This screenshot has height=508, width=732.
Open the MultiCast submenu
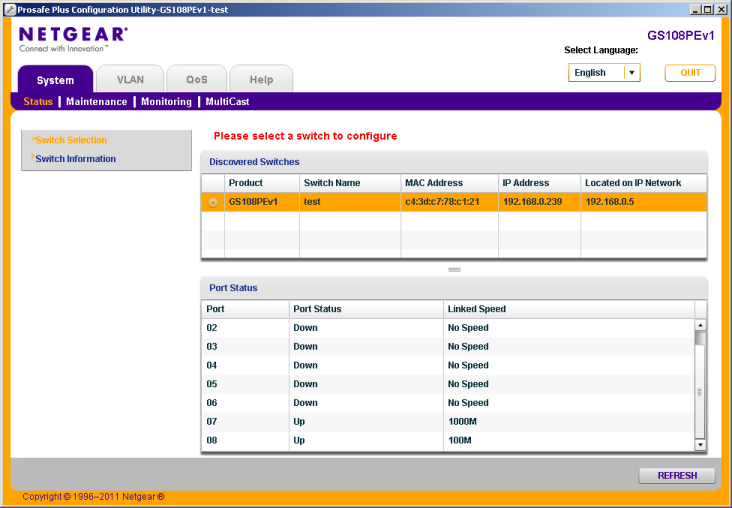pyautogui.click(x=227, y=102)
